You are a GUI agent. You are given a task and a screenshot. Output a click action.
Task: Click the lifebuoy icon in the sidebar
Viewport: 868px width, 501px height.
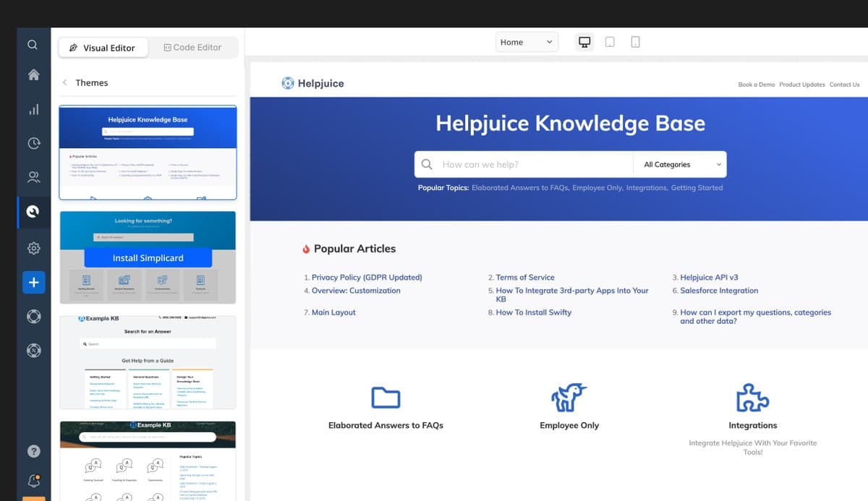click(33, 316)
